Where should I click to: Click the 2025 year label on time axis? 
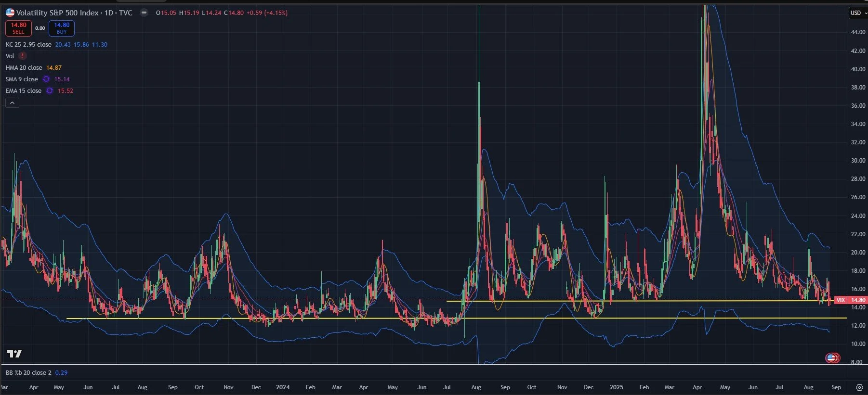click(616, 387)
